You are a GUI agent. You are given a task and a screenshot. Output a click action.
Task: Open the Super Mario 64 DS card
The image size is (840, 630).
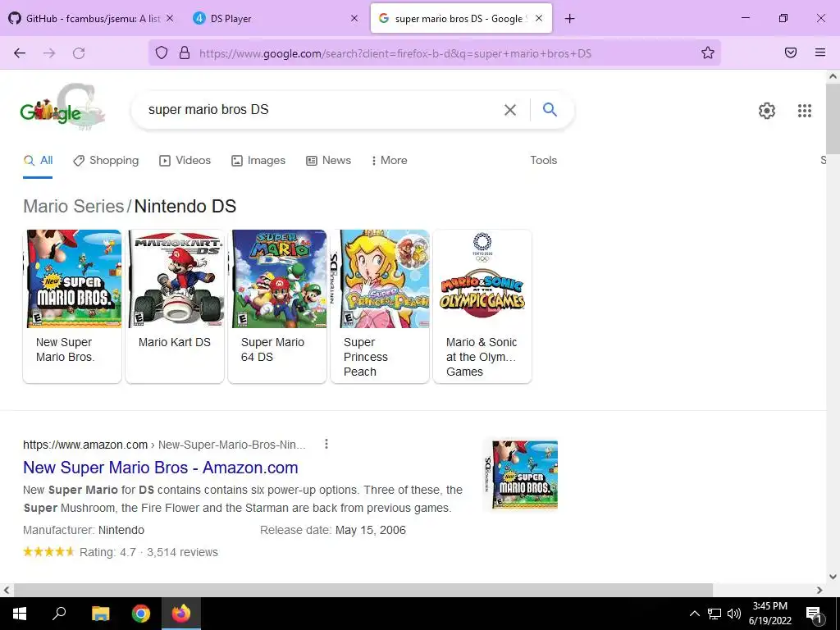point(277,307)
